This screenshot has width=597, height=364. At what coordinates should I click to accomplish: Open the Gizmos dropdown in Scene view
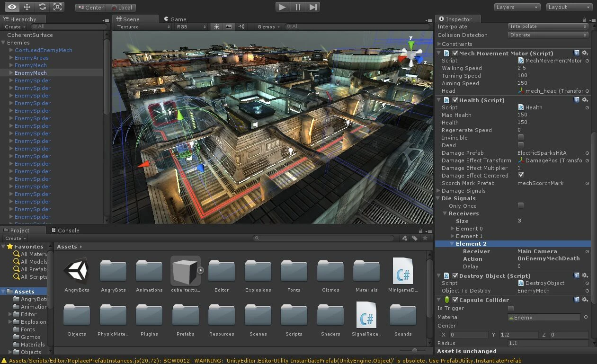click(267, 27)
